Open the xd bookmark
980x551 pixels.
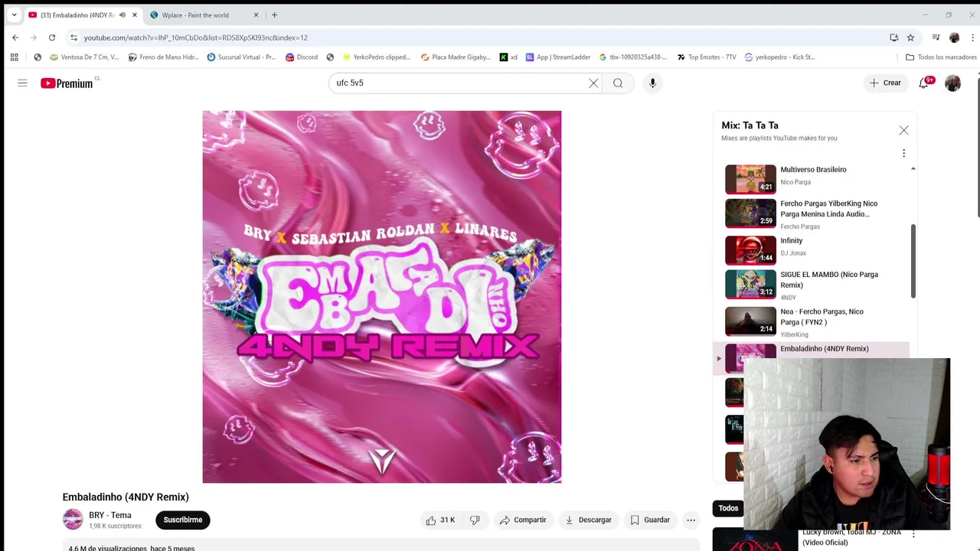[508, 57]
